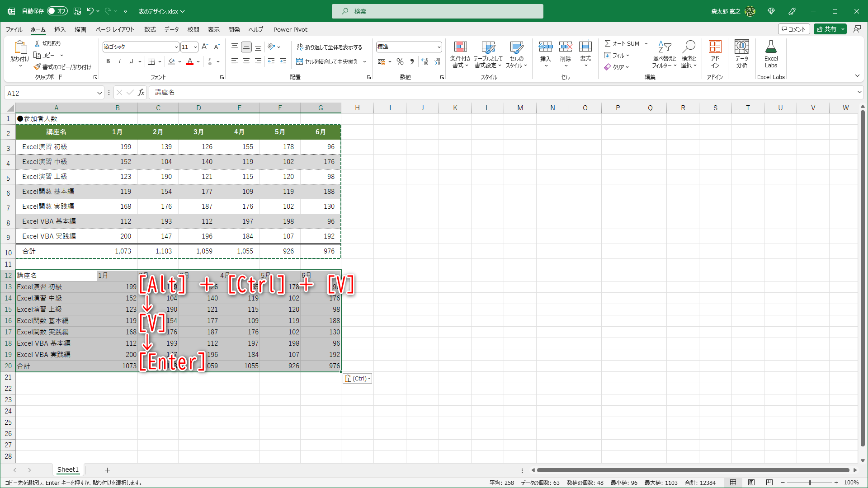868x488 pixels.
Task: Open the Data Analysis tool
Action: (x=741, y=47)
